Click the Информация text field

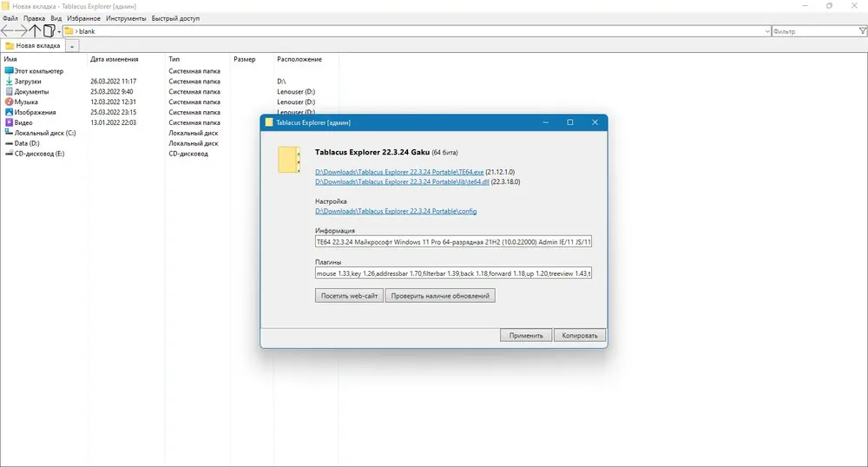pos(453,242)
